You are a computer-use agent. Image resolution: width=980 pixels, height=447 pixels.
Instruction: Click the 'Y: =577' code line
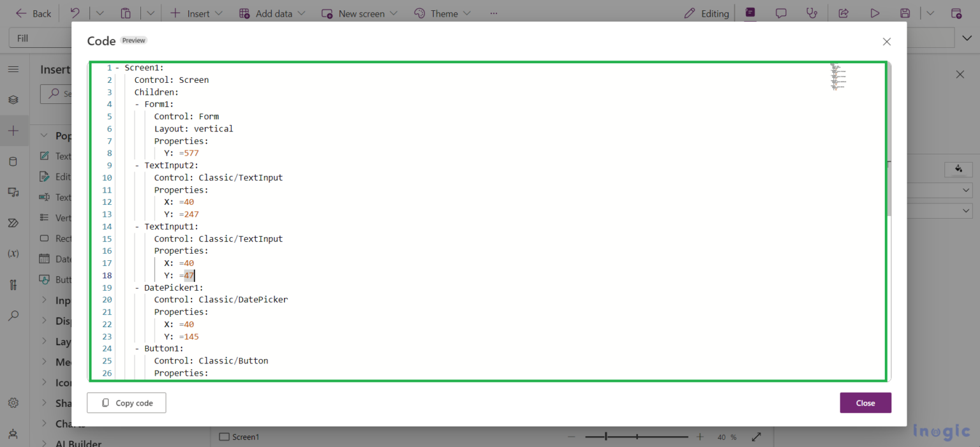click(x=181, y=153)
